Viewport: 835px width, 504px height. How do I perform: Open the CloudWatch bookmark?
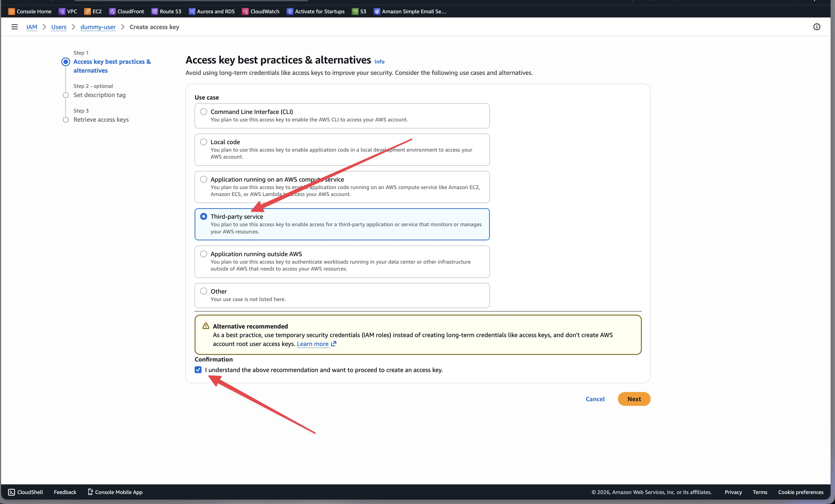[260, 11]
